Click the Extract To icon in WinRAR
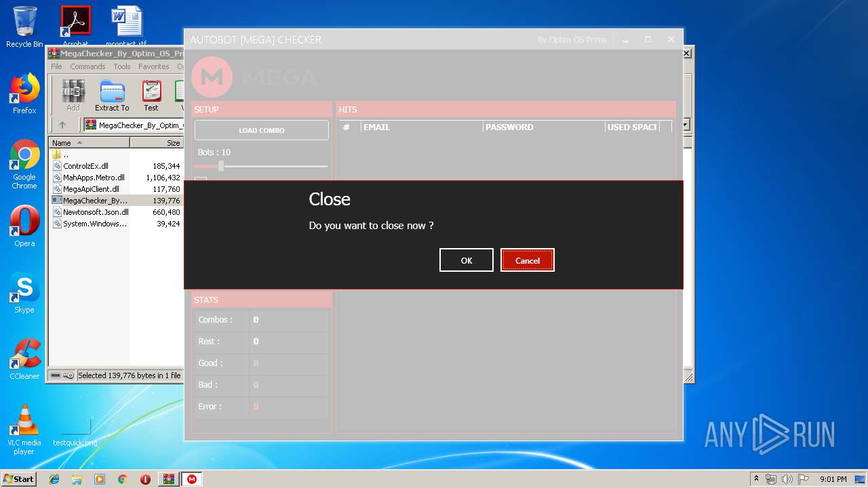The image size is (868, 488). (x=112, y=96)
